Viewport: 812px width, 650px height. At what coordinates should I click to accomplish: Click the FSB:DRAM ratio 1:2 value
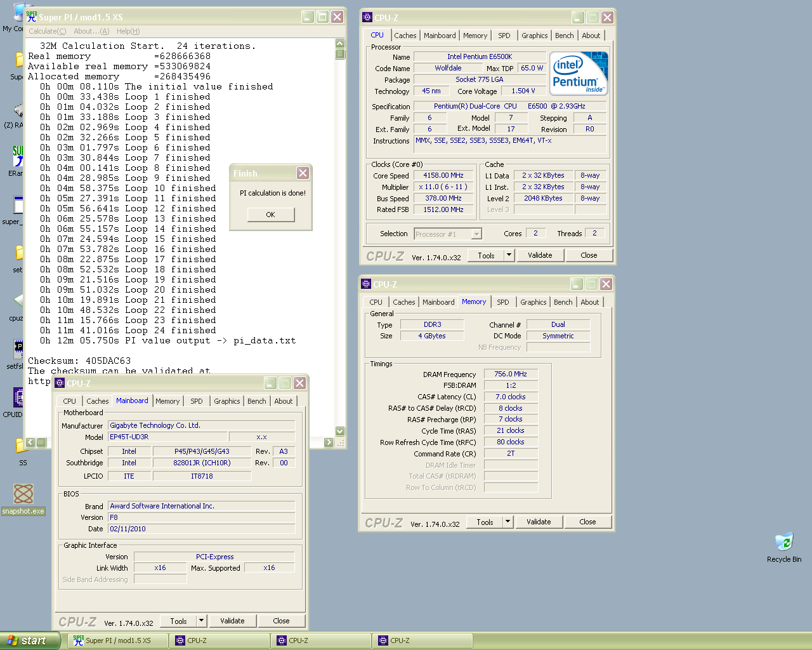point(511,385)
